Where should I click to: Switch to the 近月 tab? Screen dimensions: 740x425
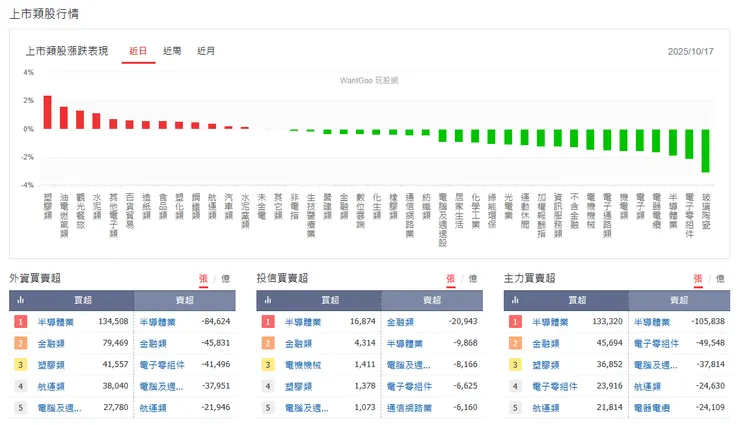(206, 51)
